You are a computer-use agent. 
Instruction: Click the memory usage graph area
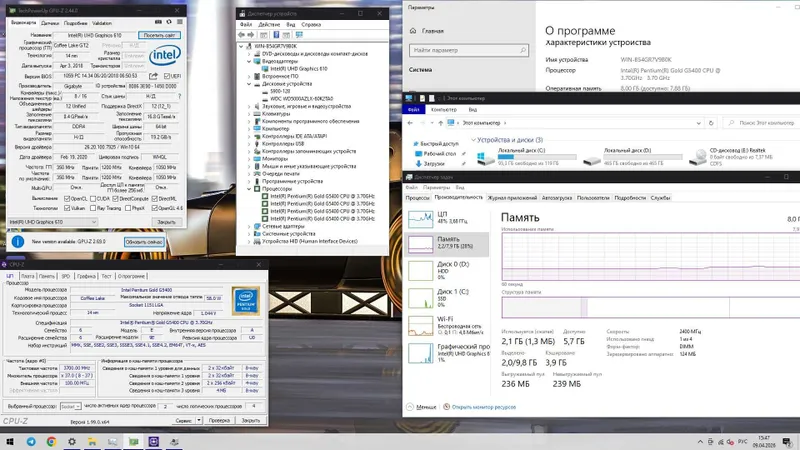click(651, 257)
